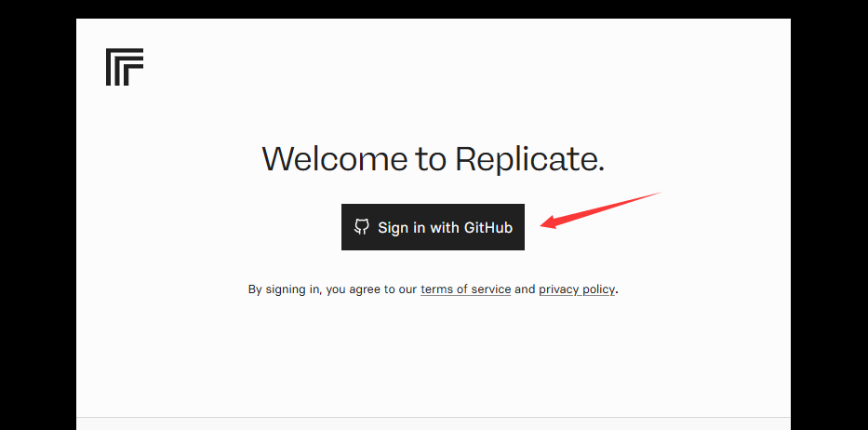Viewport: 868px width, 430px height.
Task: Click the Replicate logo in the top-left corner
Action: click(x=125, y=67)
